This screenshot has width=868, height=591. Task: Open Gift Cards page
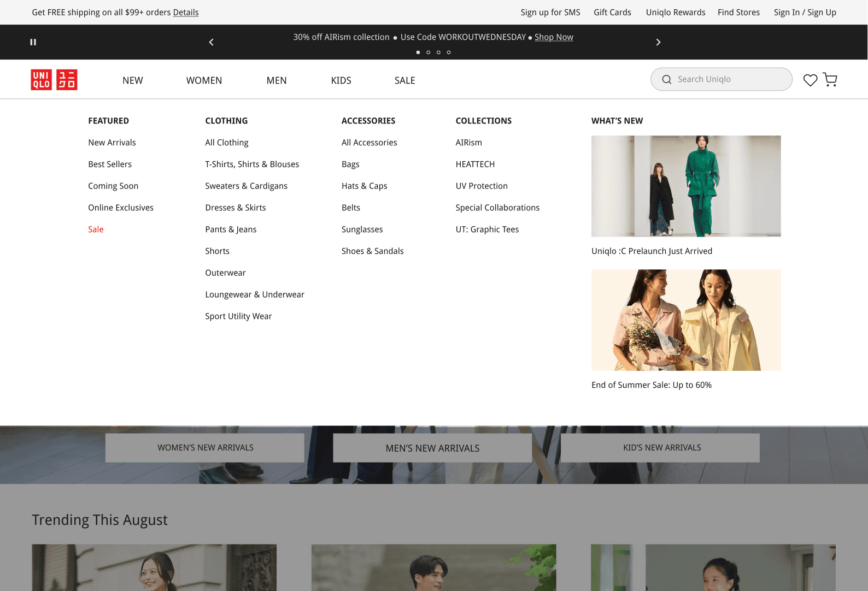(612, 13)
